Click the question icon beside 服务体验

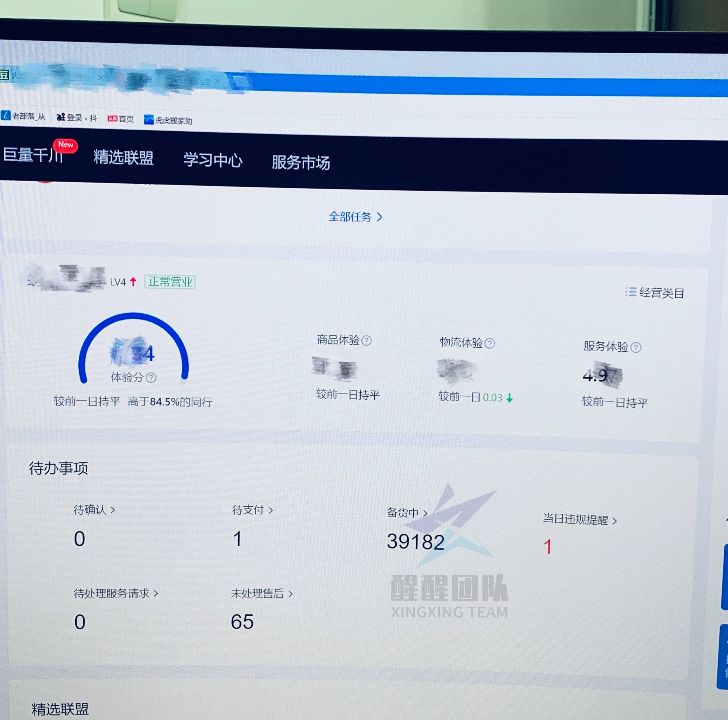click(x=636, y=347)
